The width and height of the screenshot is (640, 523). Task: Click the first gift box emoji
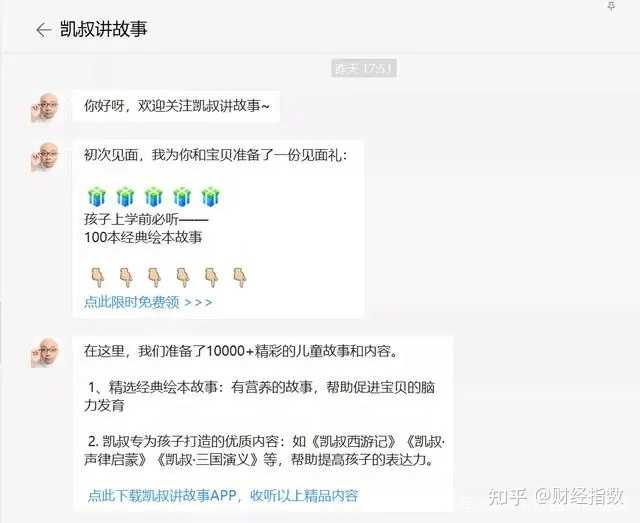coord(97,196)
